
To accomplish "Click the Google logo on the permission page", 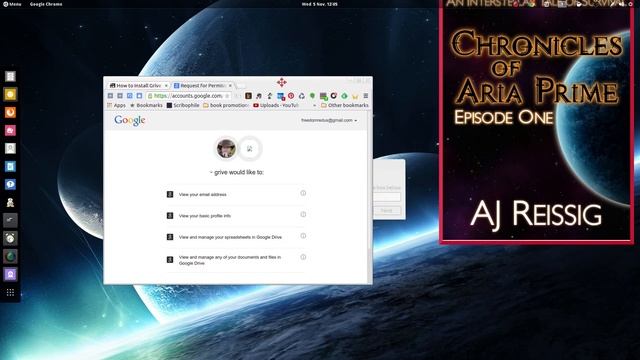I will [130, 120].
